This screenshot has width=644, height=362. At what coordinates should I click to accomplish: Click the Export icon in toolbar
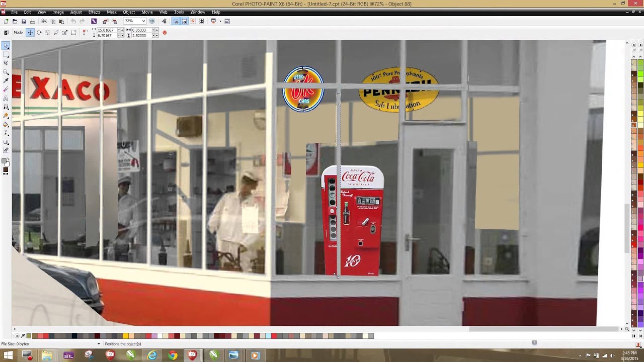tap(114, 21)
